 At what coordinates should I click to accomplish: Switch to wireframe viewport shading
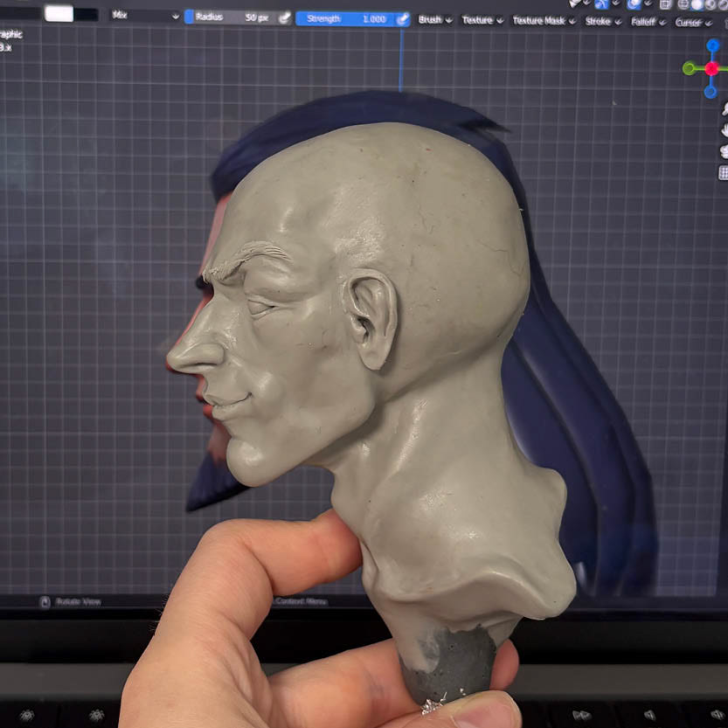[x=683, y=4]
